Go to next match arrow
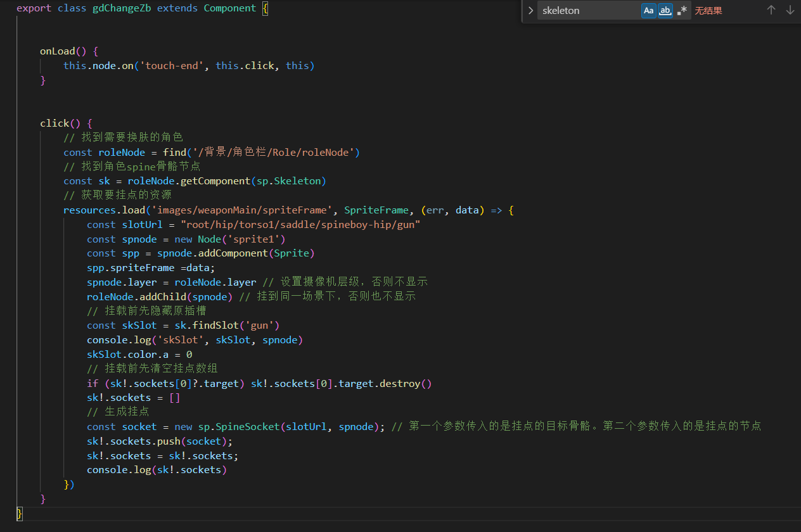 coord(790,10)
